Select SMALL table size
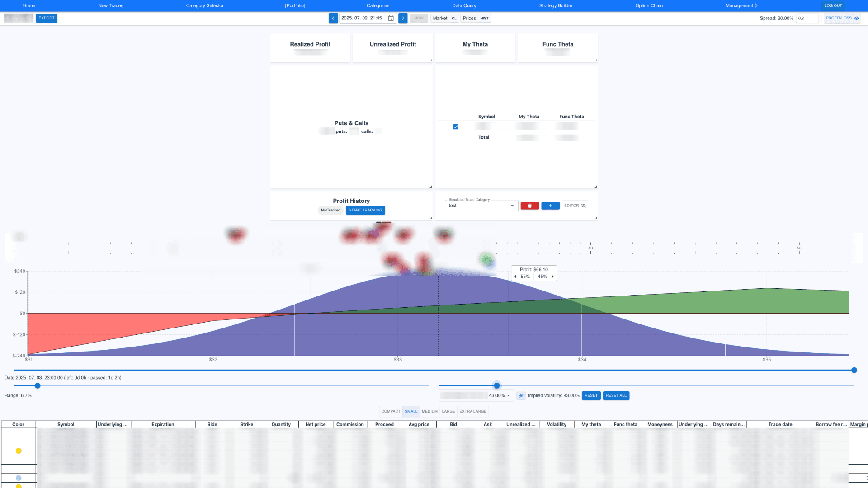868x488 pixels. pyautogui.click(x=411, y=411)
